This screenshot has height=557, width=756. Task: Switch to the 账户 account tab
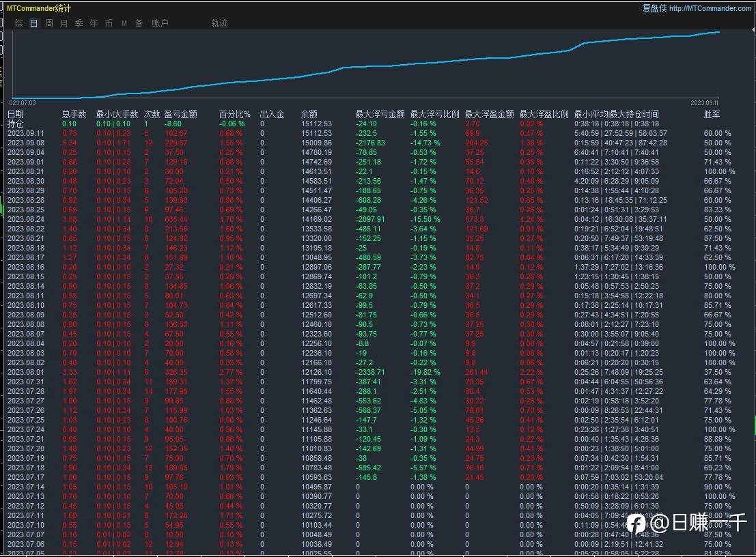[x=160, y=23]
